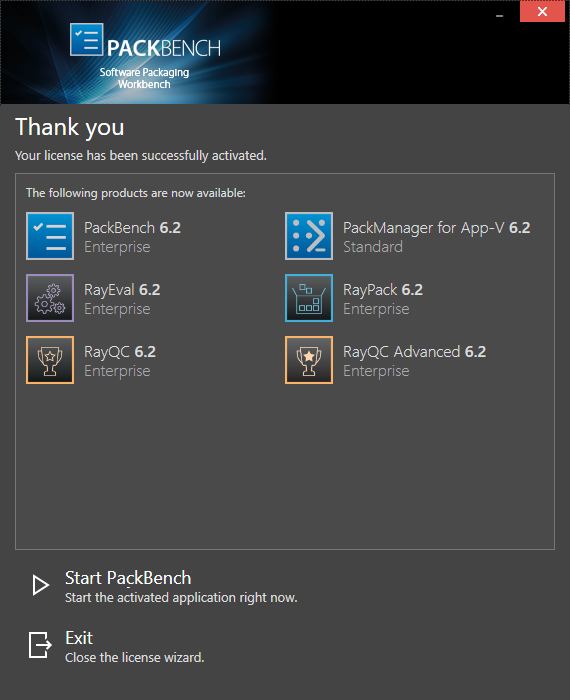This screenshot has height=700, width=570.
Task: Click the 'Close the license wizard' description
Action: pos(134,658)
